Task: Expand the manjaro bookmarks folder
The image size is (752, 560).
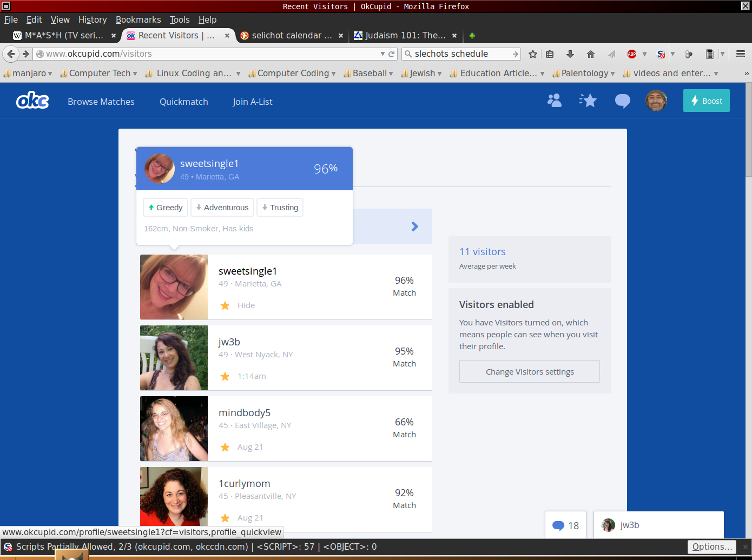Action: pyautogui.click(x=28, y=73)
